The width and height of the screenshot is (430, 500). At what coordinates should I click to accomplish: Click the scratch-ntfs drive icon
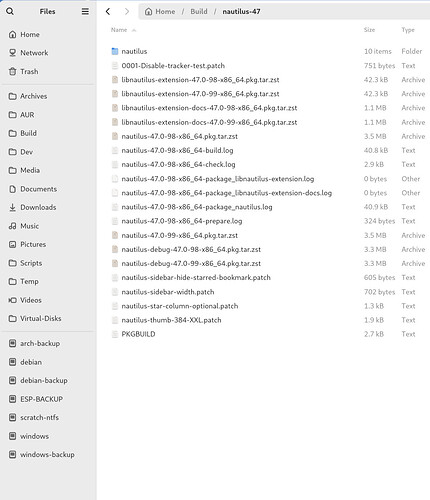point(12,417)
